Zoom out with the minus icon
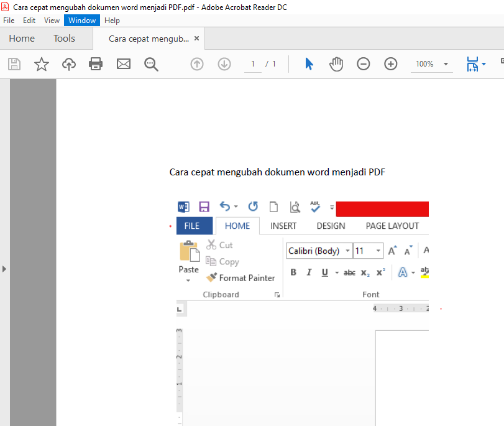 (x=363, y=64)
